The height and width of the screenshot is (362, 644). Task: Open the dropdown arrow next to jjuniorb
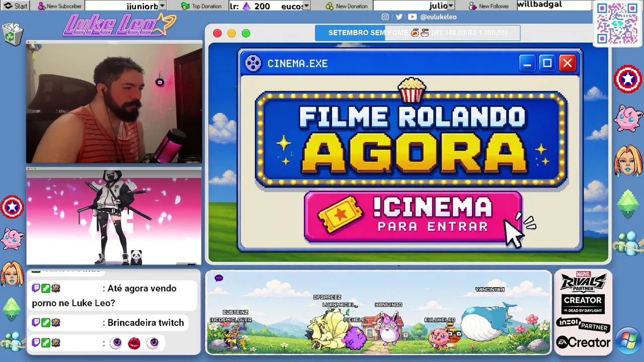[x=162, y=6]
